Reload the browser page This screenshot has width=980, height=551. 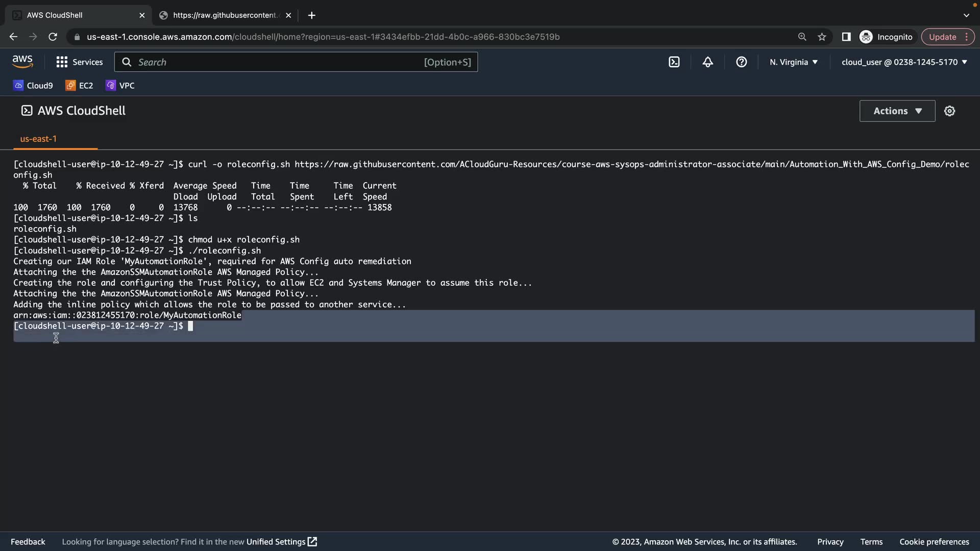coord(53,37)
